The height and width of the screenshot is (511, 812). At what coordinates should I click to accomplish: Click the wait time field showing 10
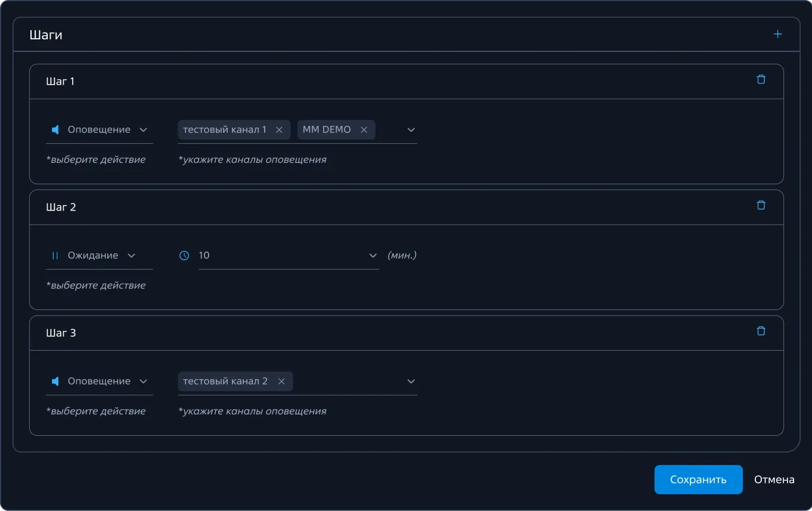pos(280,256)
